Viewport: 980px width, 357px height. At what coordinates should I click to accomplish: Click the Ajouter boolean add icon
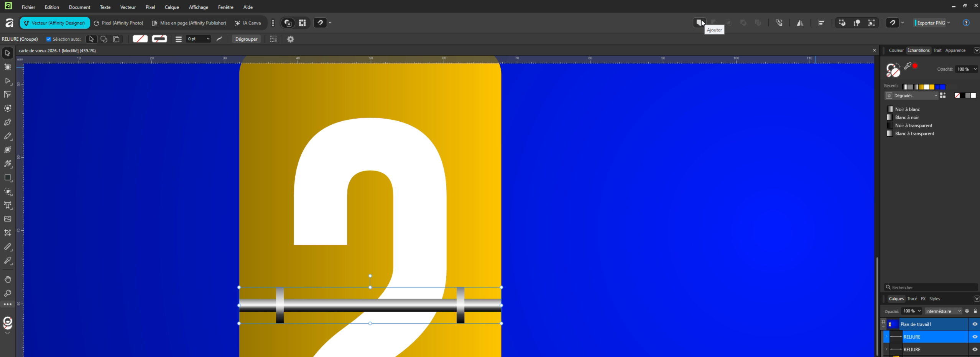(x=699, y=23)
